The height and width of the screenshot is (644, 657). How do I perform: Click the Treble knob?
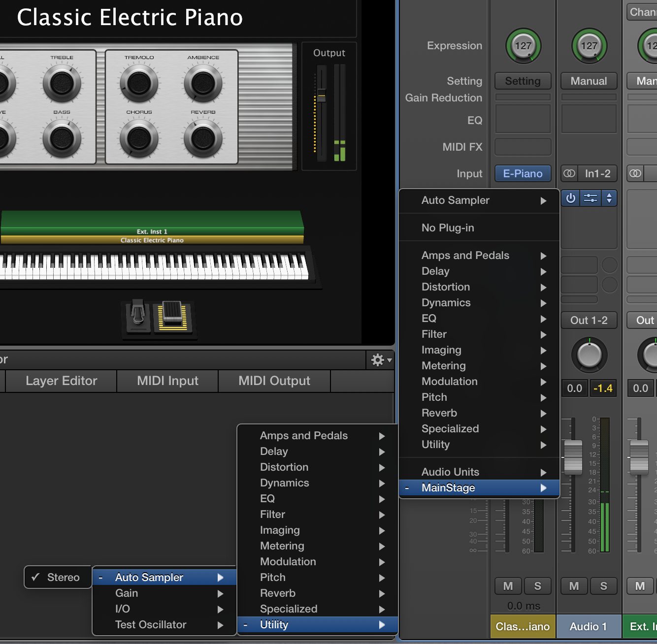tap(62, 83)
